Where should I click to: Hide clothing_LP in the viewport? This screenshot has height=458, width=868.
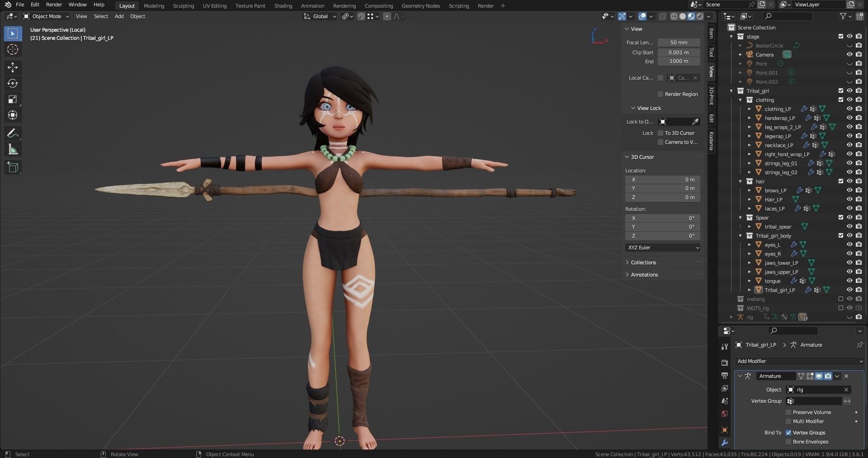coord(849,109)
